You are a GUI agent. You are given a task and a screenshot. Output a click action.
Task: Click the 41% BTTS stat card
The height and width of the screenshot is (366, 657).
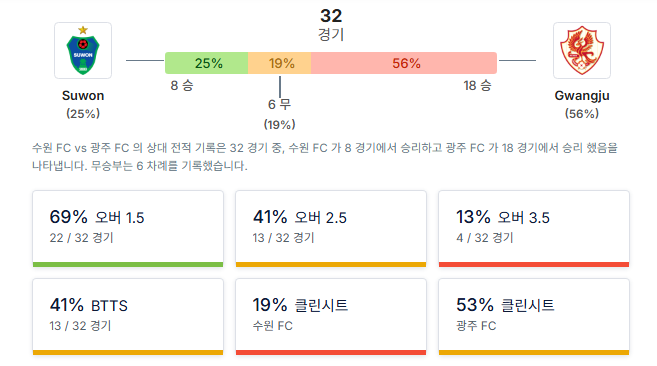pyautogui.click(x=128, y=317)
